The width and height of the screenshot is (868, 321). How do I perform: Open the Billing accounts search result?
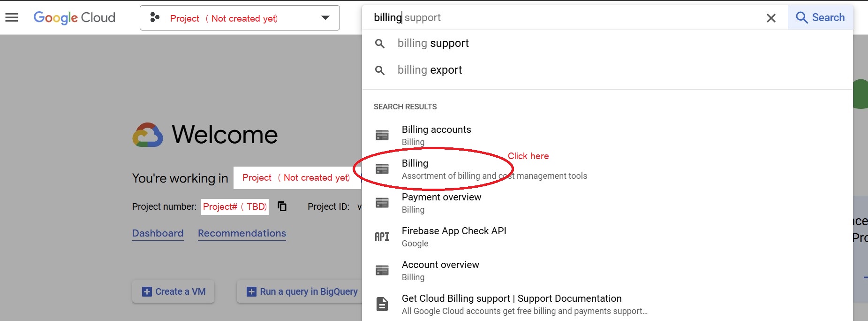click(x=607, y=135)
